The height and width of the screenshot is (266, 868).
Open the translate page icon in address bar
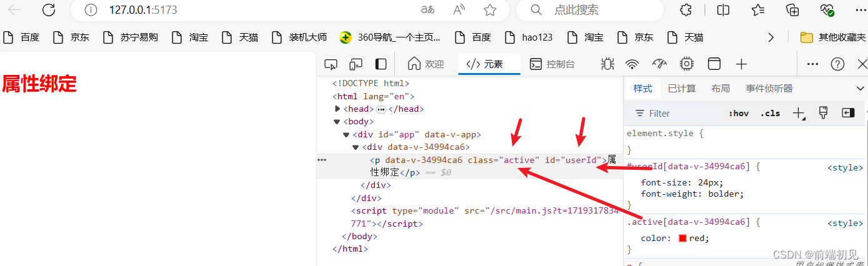427,10
